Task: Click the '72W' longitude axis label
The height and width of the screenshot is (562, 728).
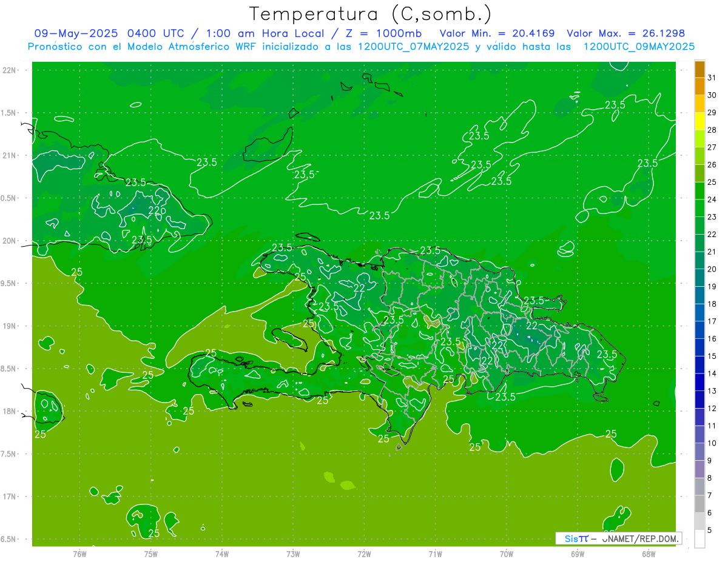Action: [364, 554]
